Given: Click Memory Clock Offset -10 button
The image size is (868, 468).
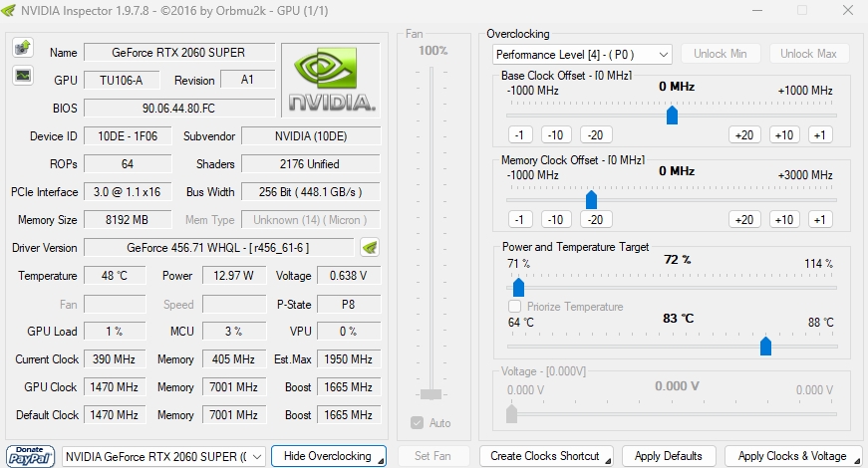Looking at the screenshot, I should point(555,220).
